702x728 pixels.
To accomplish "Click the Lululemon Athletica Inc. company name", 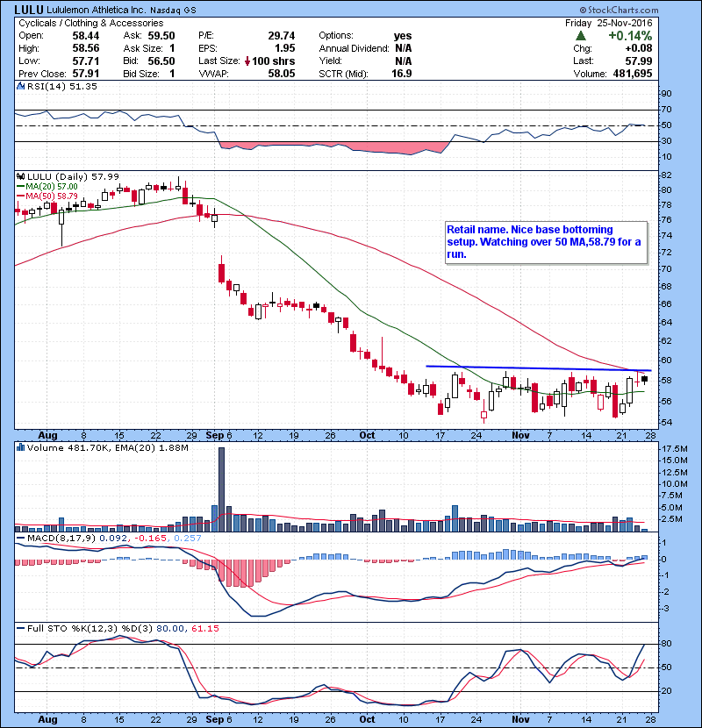I will pos(97,10).
